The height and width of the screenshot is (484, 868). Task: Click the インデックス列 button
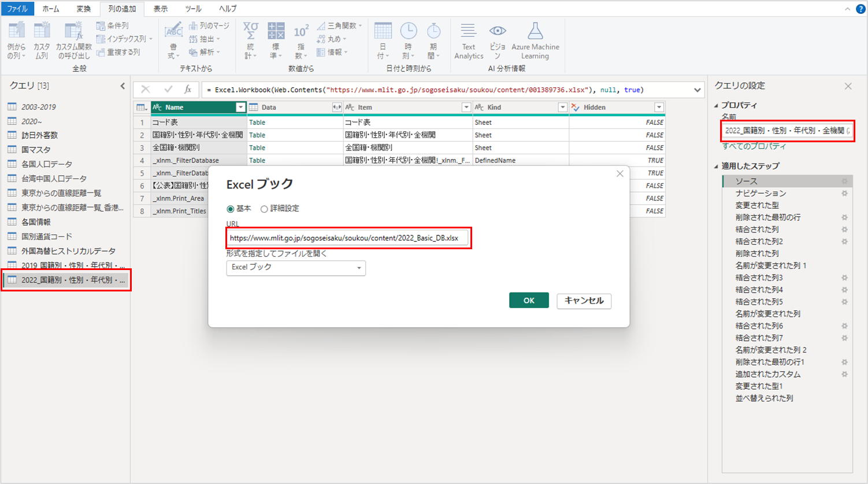(124, 39)
